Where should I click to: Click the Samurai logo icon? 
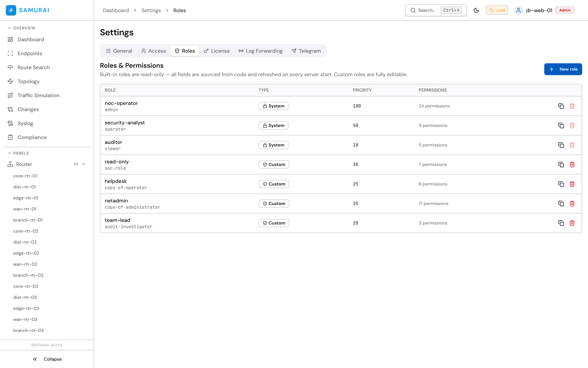coord(11,10)
